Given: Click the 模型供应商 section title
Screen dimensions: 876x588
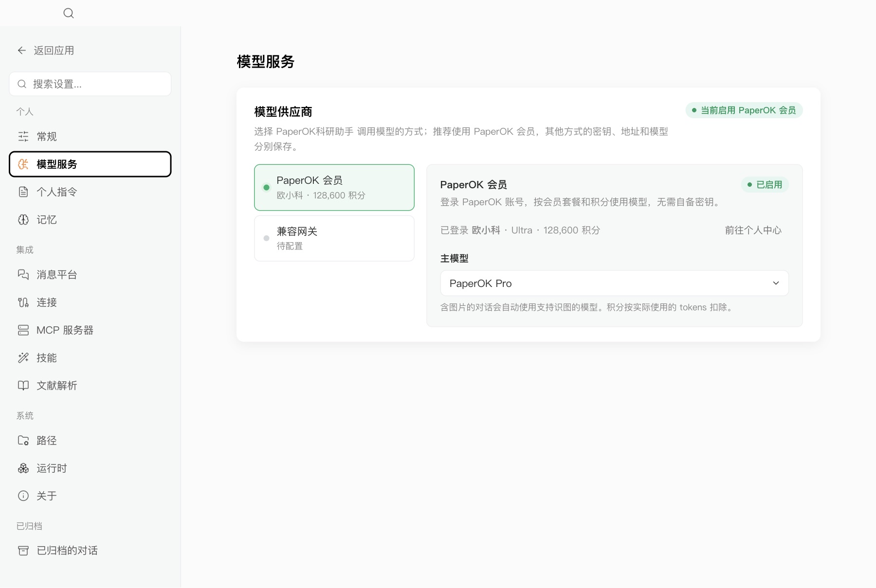Looking at the screenshot, I should (x=283, y=112).
